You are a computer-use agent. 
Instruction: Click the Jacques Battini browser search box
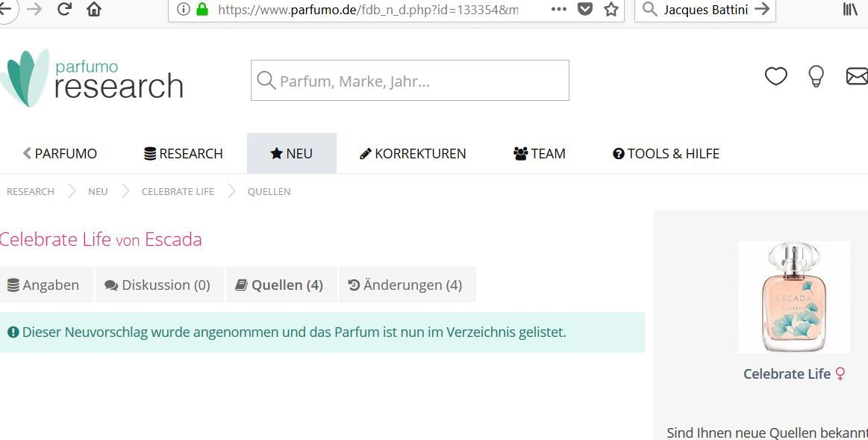[705, 9]
